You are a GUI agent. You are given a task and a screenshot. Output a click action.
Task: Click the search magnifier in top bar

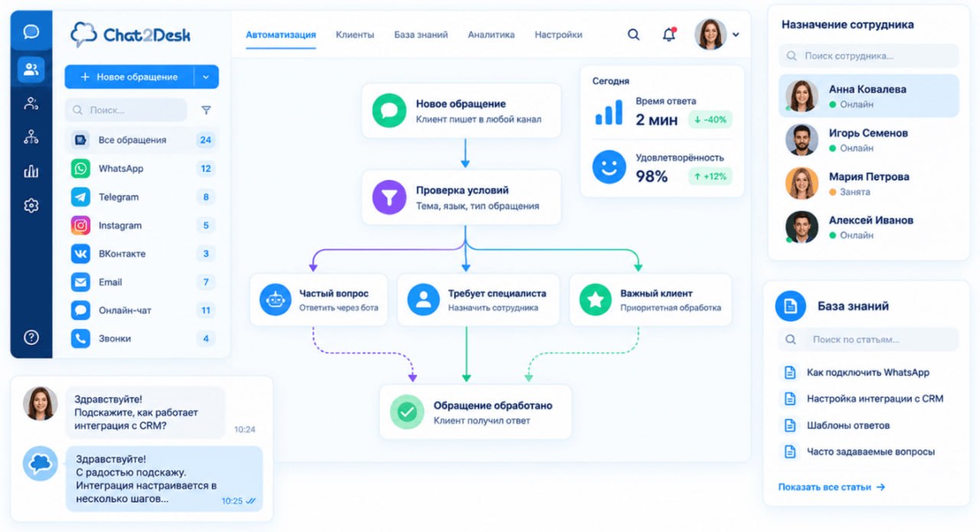click(634, 34)
